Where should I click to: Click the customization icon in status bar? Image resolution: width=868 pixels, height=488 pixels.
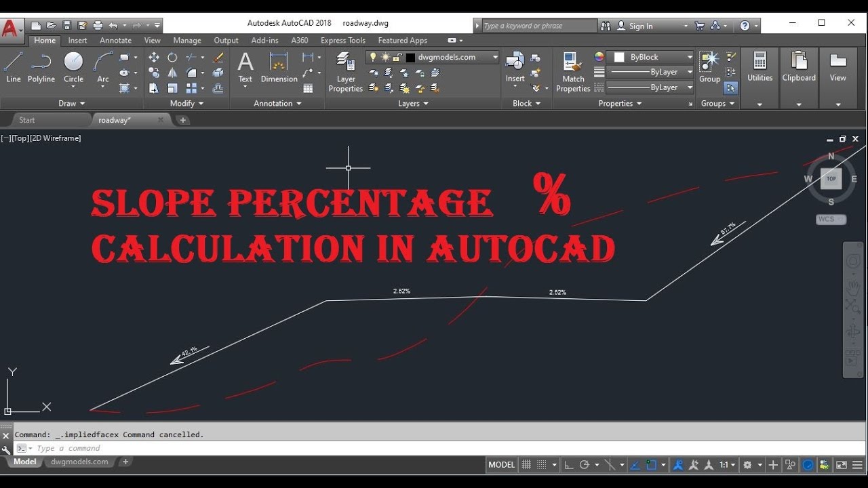859,465
